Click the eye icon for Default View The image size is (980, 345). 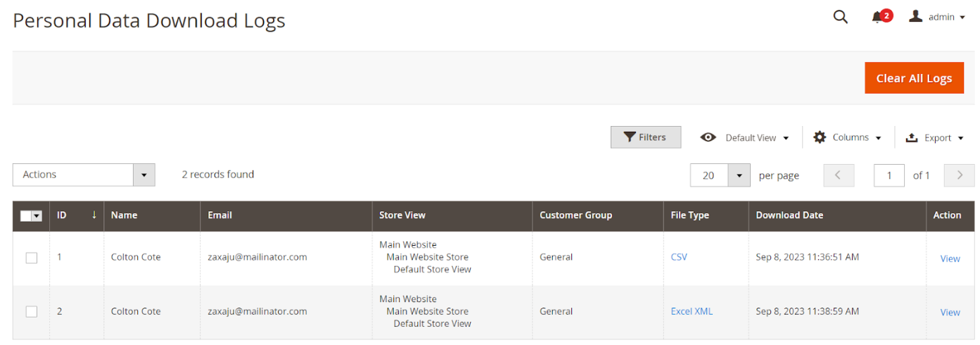[x=708, y=137]
